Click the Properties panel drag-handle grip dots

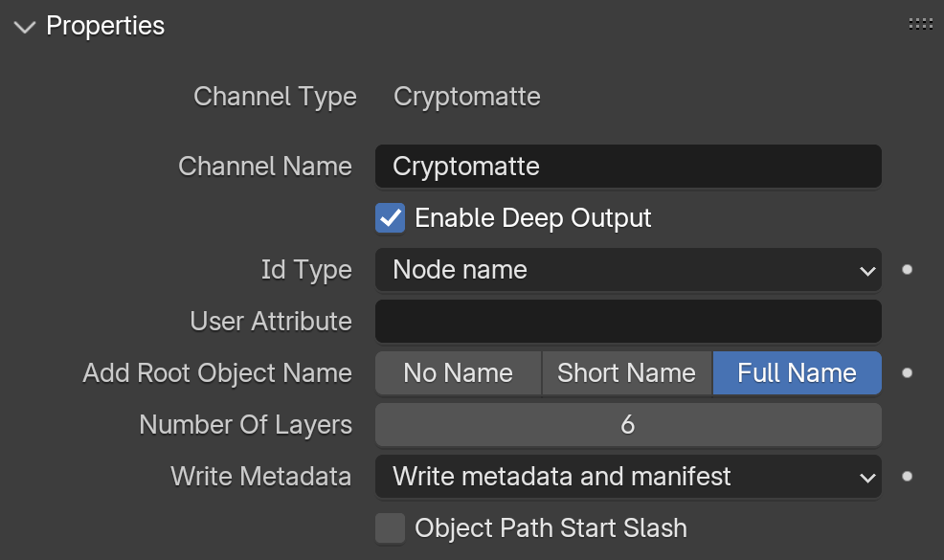coord(920,24)
